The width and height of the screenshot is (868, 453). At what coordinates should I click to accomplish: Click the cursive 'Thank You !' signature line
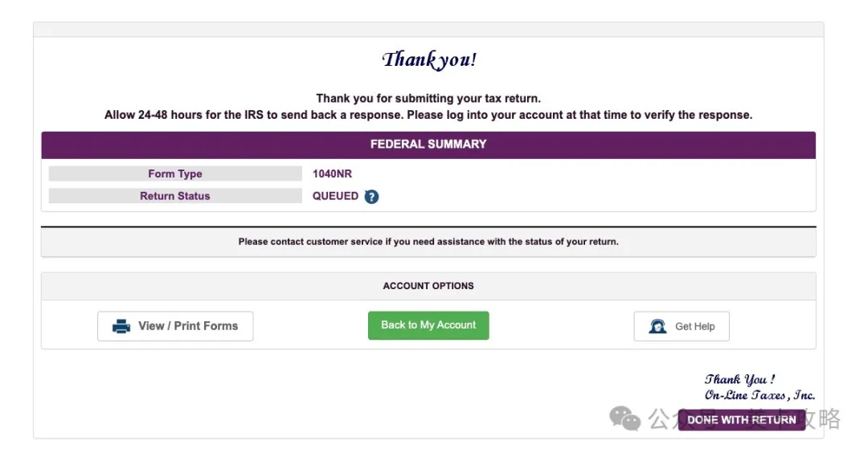point(739,379)
